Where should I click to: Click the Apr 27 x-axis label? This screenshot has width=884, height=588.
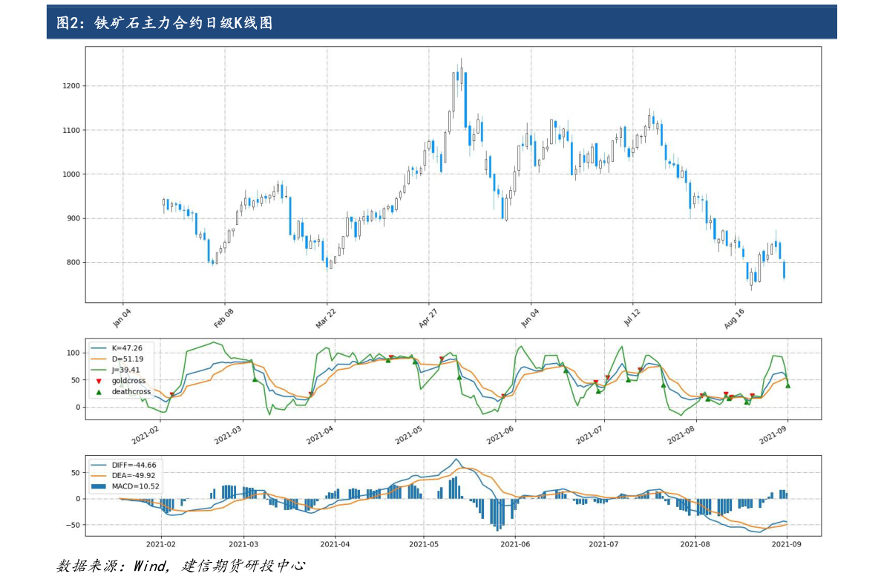tap(428, 318)
